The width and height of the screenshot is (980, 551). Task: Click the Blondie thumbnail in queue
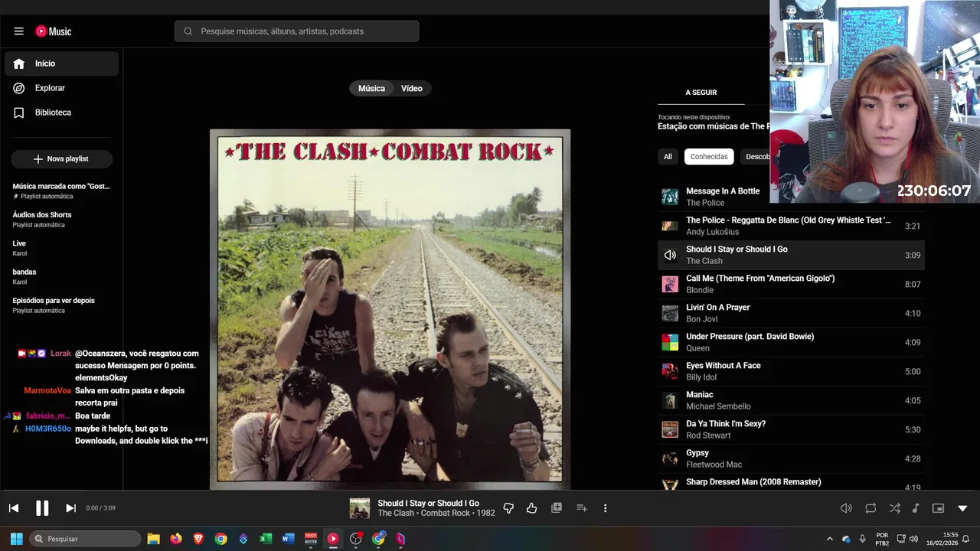point(670,284)
